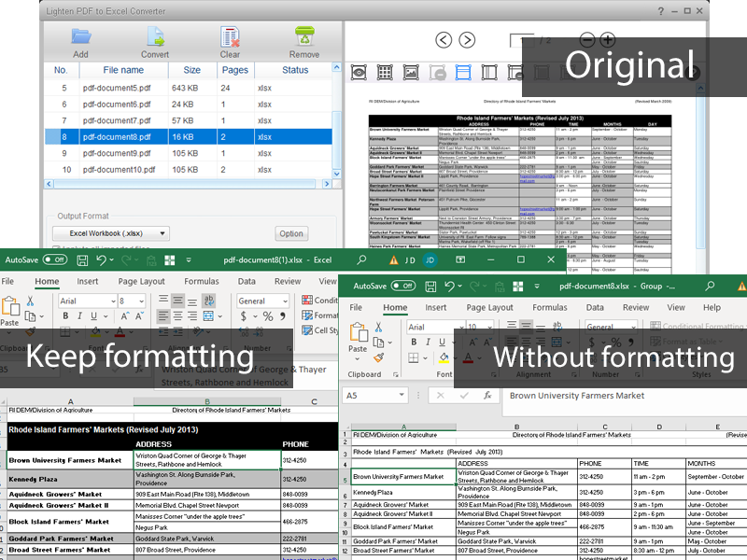Click Decrease Font Size in pdf-document8(1).xlsx
Viewport: 747px width, 560px height.
click(139, 316)
